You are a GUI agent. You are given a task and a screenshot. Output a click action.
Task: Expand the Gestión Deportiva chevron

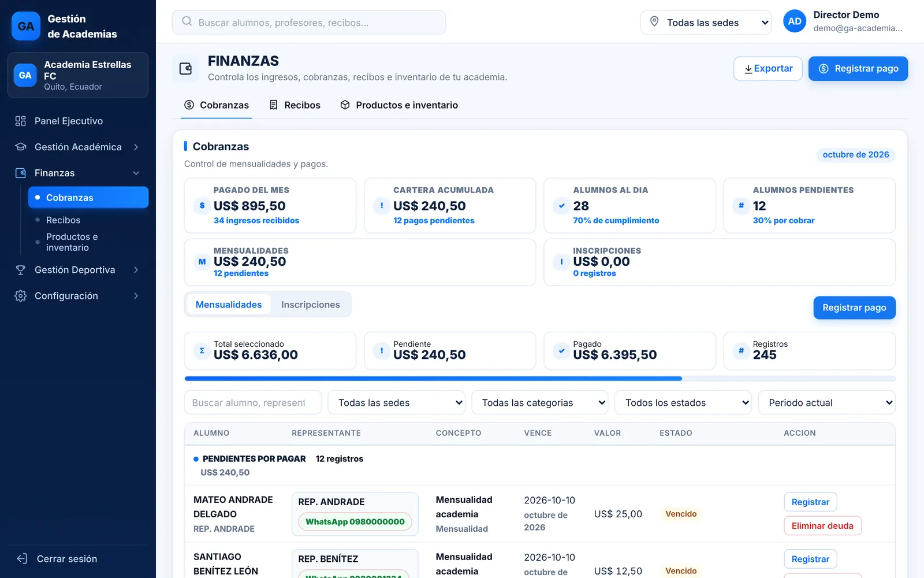pos(136,270)
